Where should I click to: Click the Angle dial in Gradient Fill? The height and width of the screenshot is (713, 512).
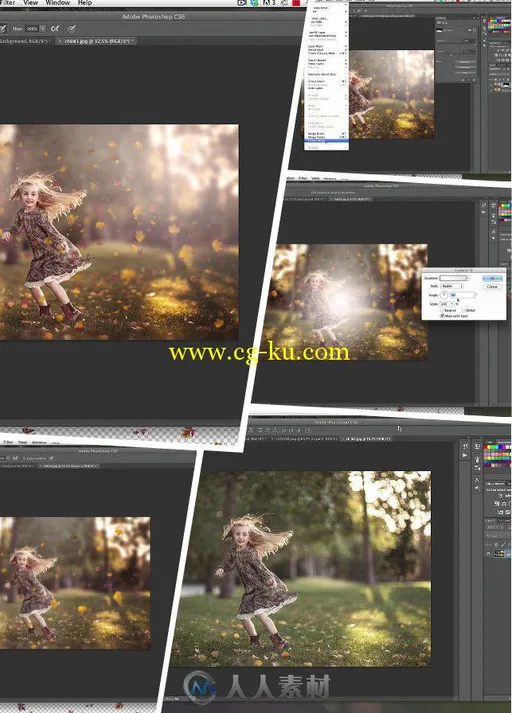coord(444,295)
